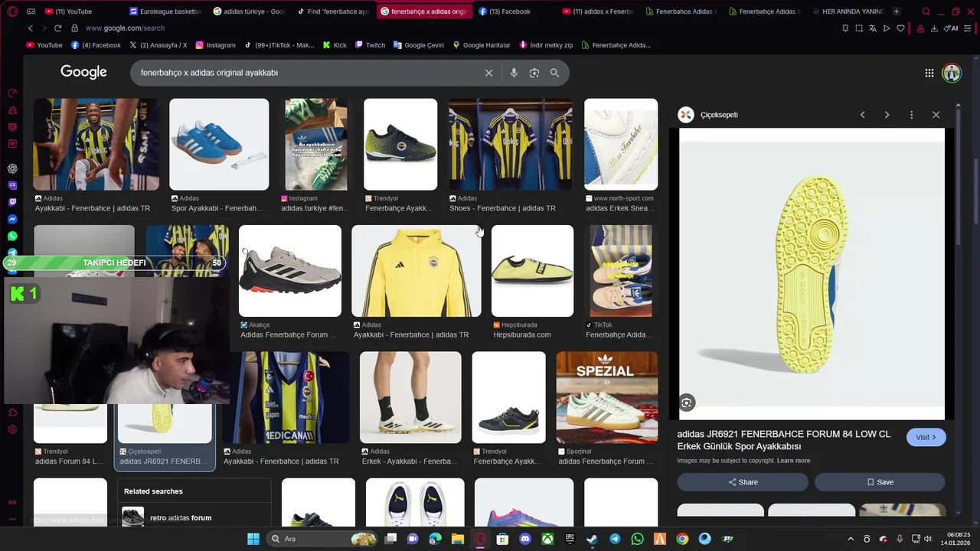Open Discord from the taskbar
This screenshot has width=980, height=551.
coord(525,539)
